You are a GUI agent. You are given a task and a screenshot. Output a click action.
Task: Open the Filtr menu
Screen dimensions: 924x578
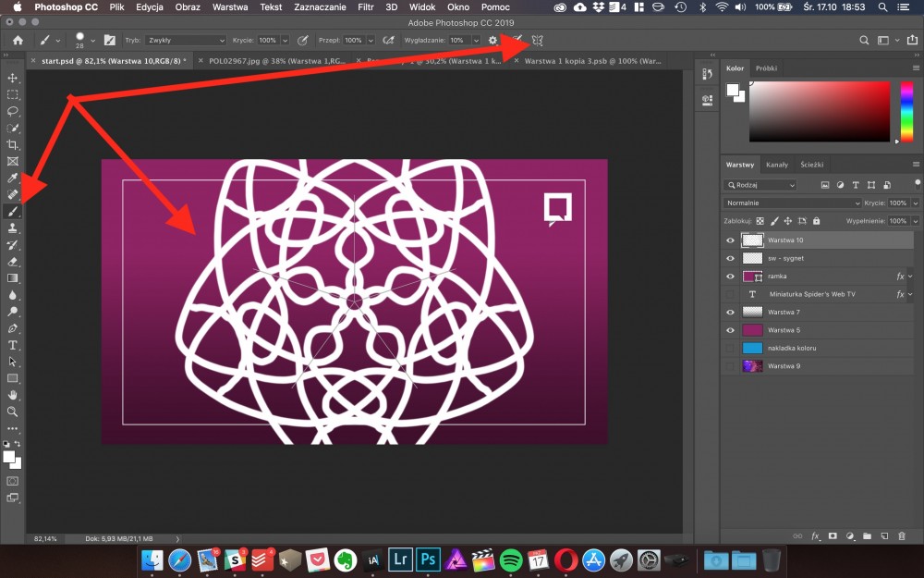point(365,7)
